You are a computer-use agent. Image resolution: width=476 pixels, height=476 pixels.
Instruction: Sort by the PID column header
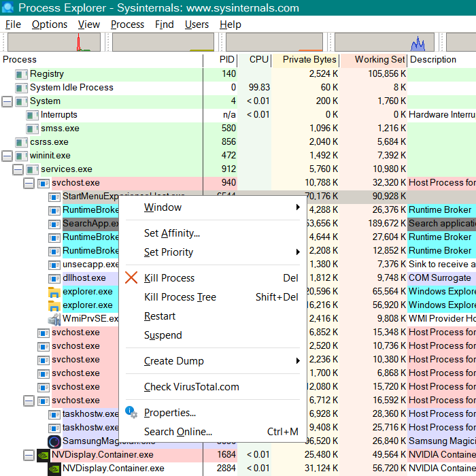(220, 60)
